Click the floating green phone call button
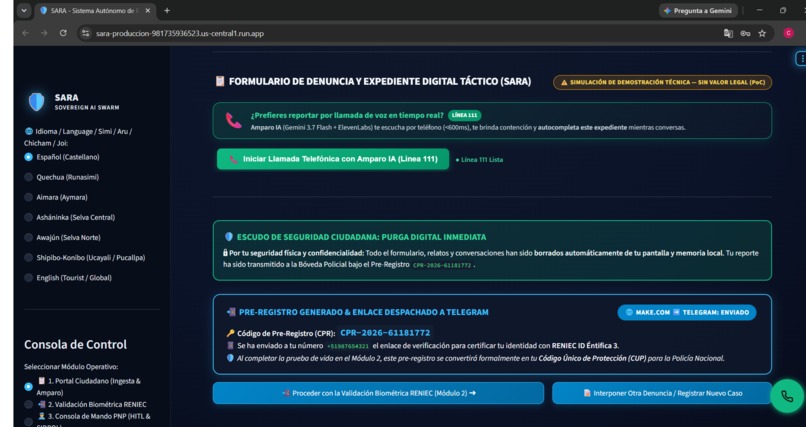The width and height of the screenshot is (806, 427). point(787,396)
